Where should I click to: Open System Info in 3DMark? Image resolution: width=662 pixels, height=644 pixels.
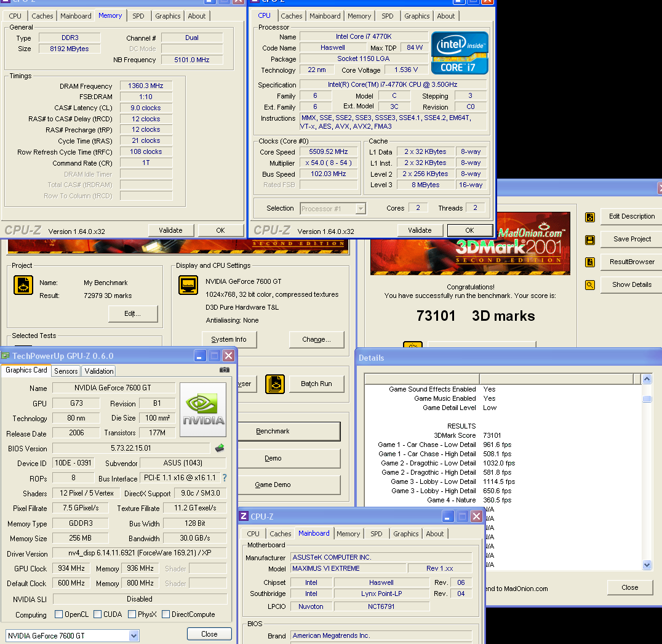pyautogui.click(x=229, y=339)
